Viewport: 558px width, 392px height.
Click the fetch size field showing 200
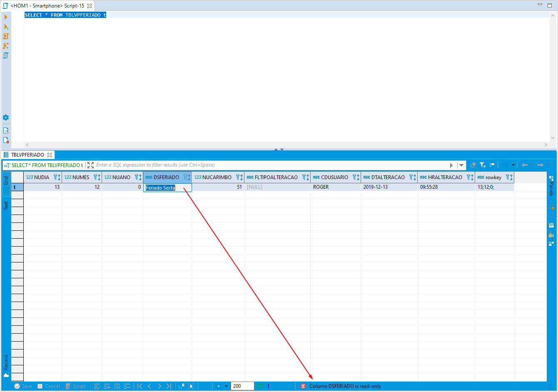[x=242, y=386]
